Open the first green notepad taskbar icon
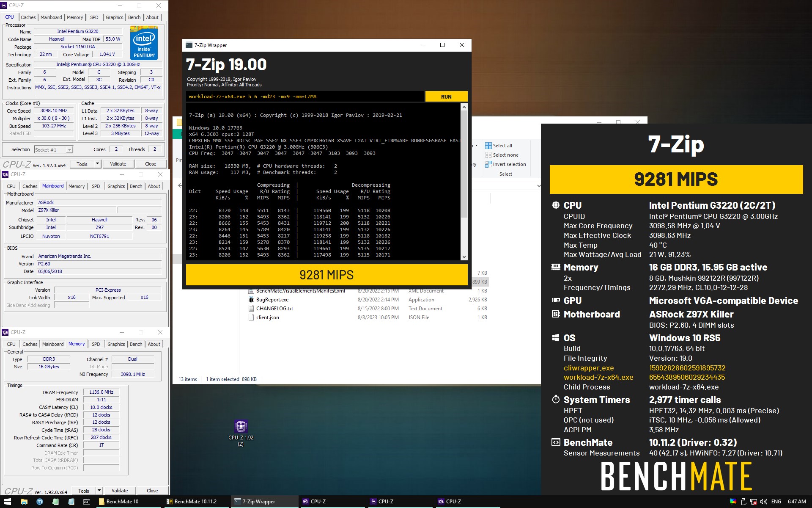 [x=55, y=502]
